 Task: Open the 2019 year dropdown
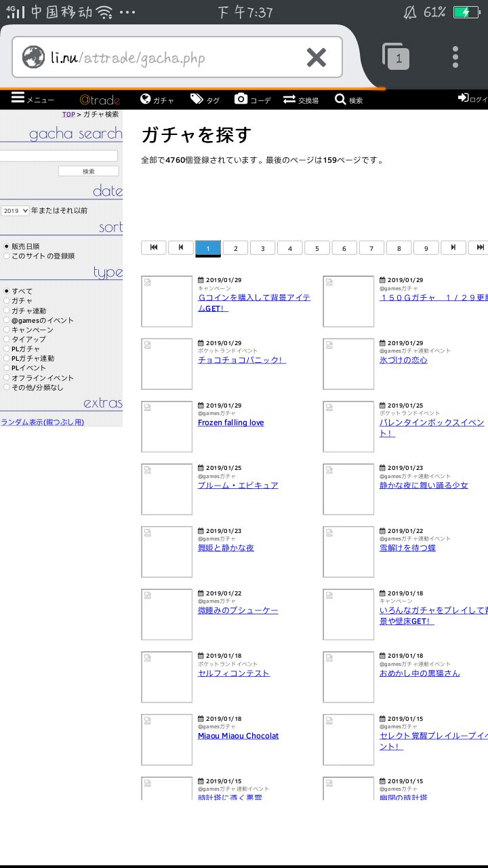[15, 211]
